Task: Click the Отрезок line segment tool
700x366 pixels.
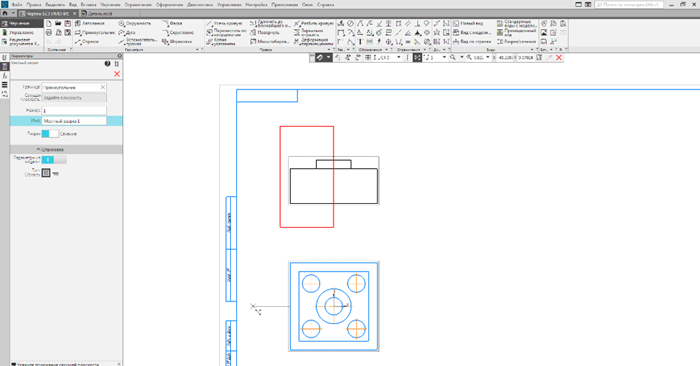Action: pos(87,42)
